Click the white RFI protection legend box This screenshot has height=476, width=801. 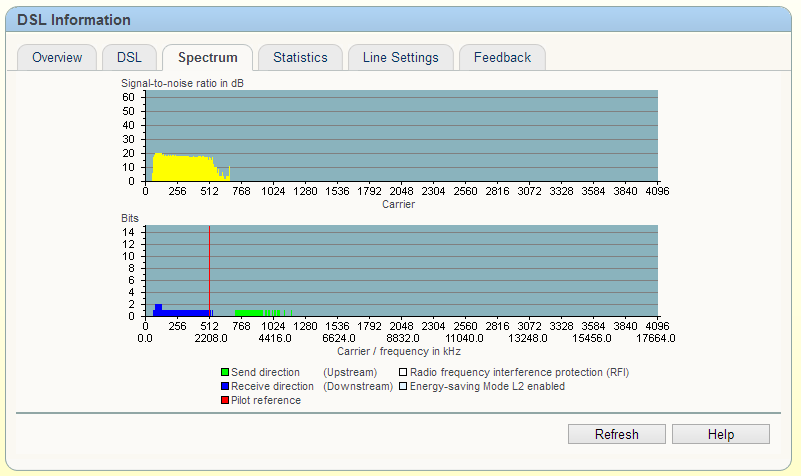[403, 373]
